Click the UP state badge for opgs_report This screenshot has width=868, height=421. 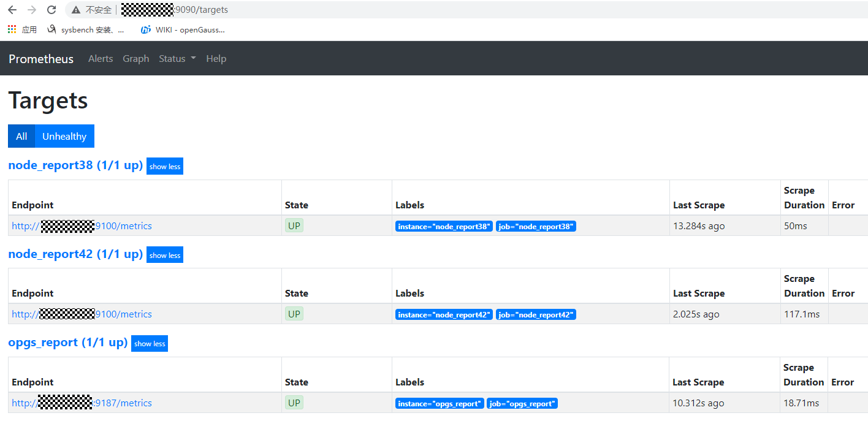(x=294, y=403)
